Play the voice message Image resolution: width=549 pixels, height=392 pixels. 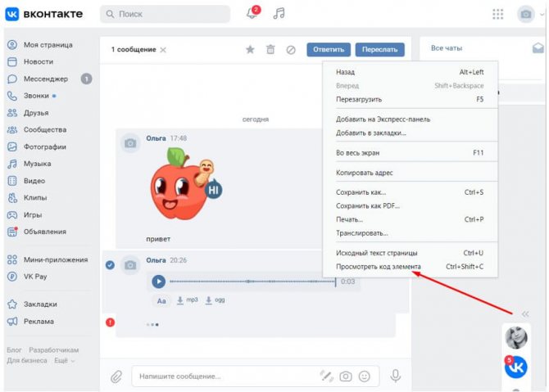pos(159,282)
